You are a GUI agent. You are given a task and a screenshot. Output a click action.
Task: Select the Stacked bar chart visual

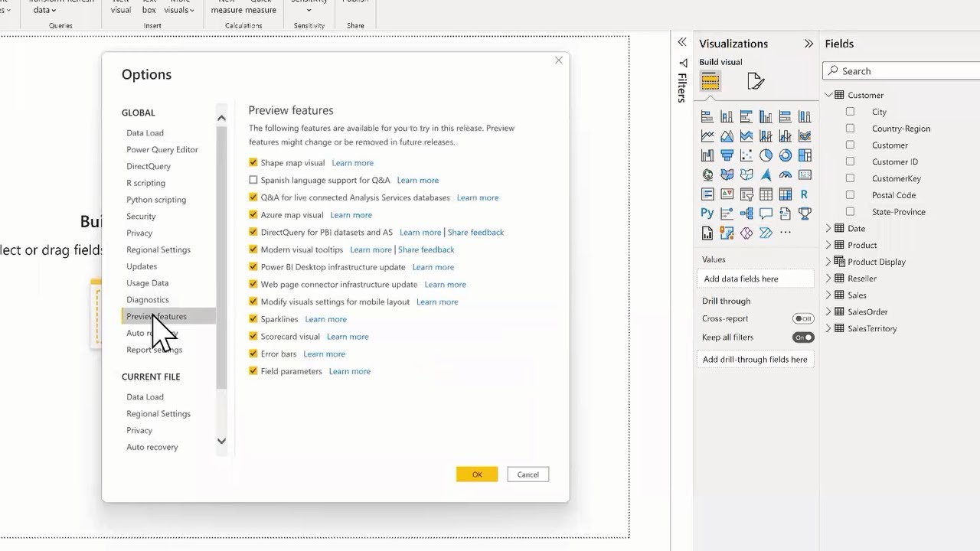[707, 117]
